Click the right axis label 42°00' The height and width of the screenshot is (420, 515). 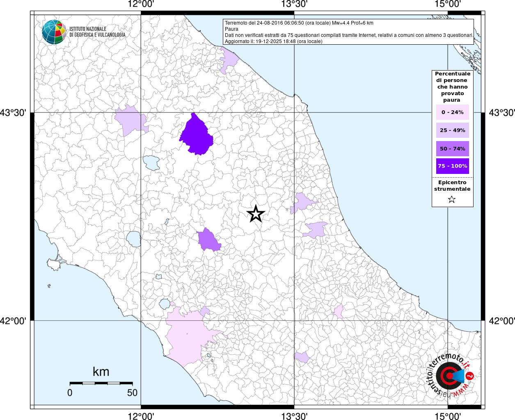[x=501, y=321]
